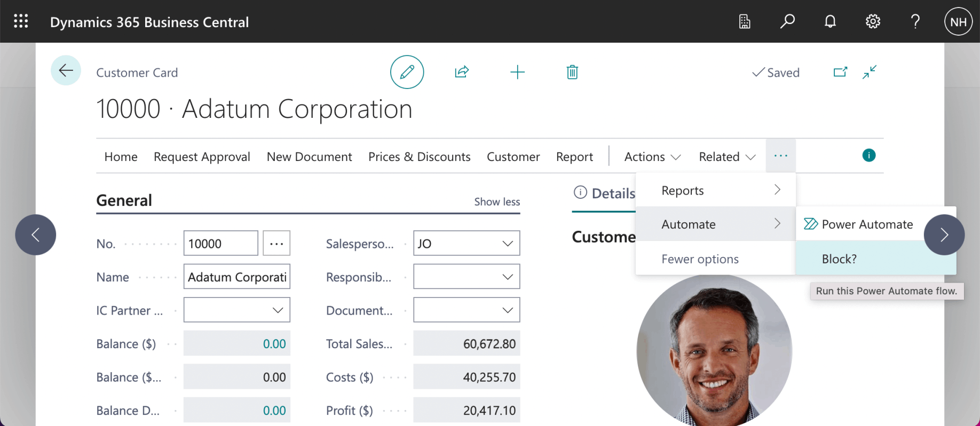The image size is (980, 426).
Task: Open notifications bell icon
Action: pyautogui.click(x=830, y=21)
